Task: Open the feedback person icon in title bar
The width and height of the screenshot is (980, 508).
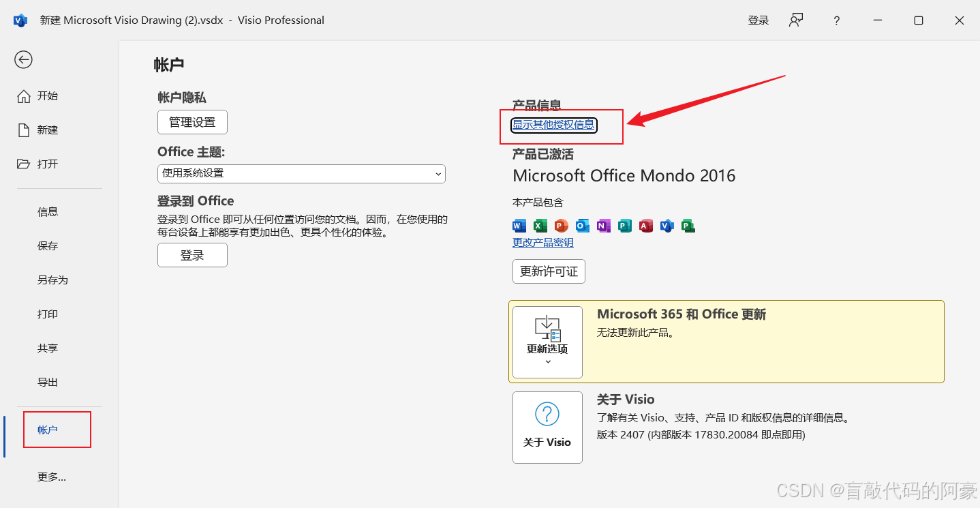Action: pyautogui.click(x=796, y=20)
